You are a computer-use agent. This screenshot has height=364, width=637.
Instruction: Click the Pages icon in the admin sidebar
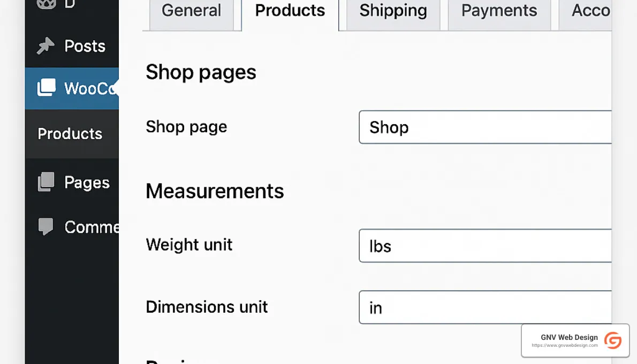pyautogui.click(x=45, y=182)
